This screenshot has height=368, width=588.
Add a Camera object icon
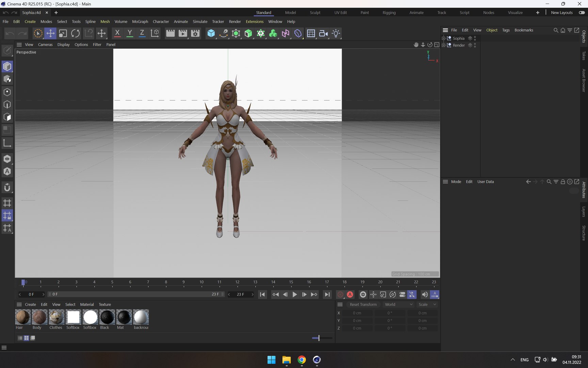point(323,33)
